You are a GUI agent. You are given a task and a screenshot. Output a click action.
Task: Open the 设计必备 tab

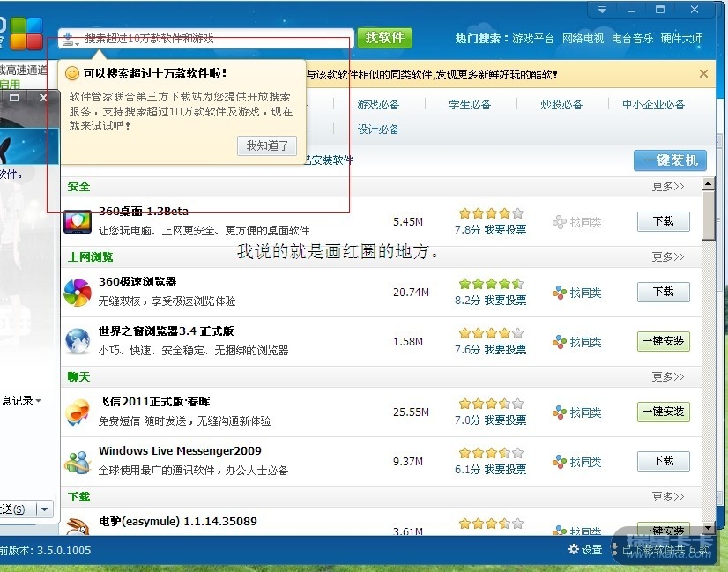[378, 129]
